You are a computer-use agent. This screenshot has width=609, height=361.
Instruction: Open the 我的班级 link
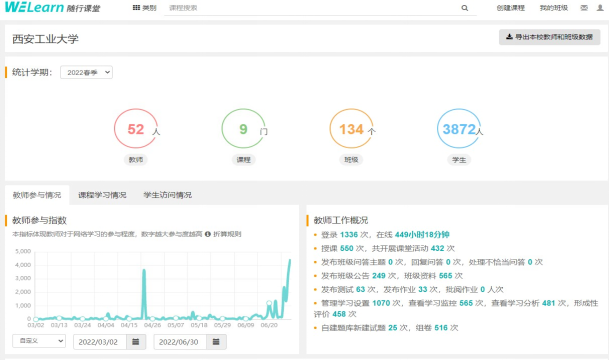553,8
